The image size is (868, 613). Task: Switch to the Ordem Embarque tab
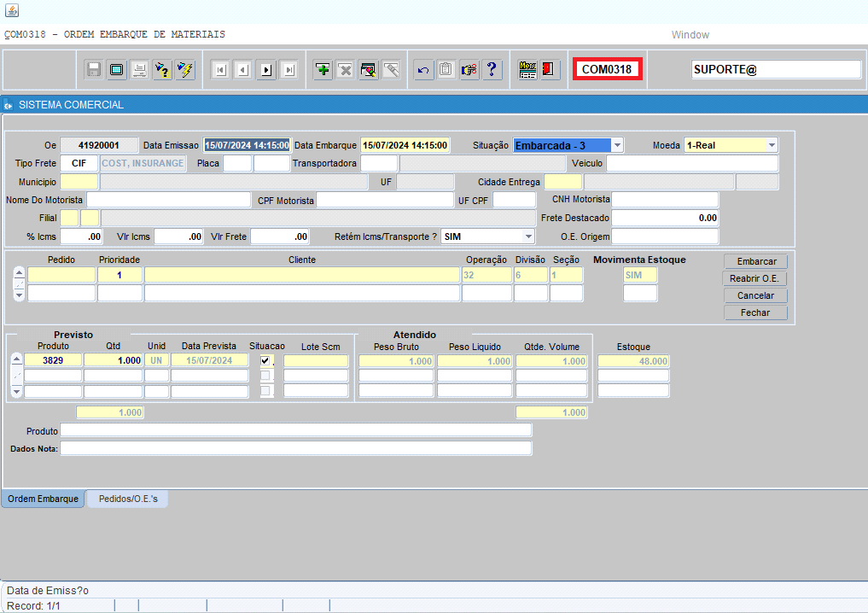click(x=44, y=499)
